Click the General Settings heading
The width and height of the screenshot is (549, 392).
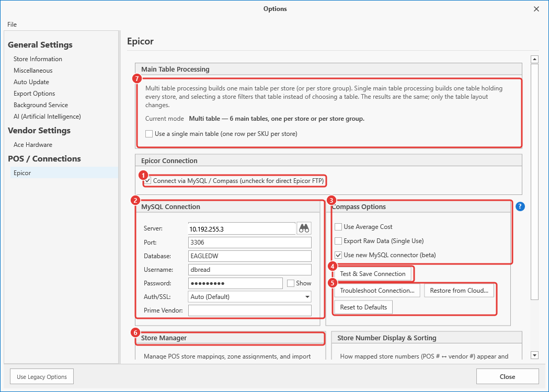click(x=40, y=45)
